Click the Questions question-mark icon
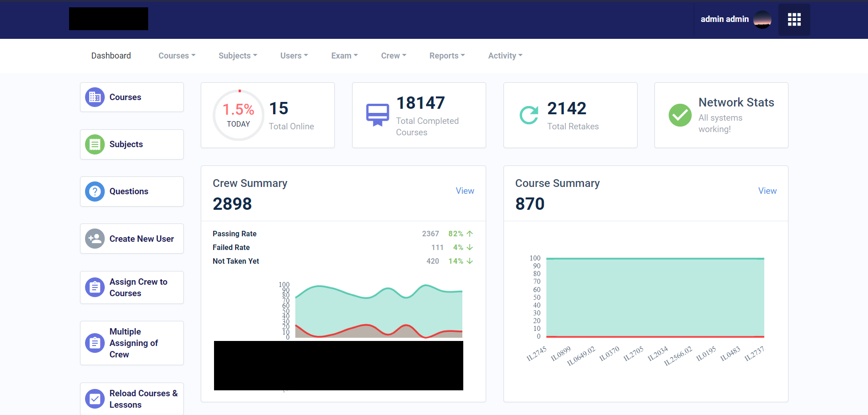 95,192
